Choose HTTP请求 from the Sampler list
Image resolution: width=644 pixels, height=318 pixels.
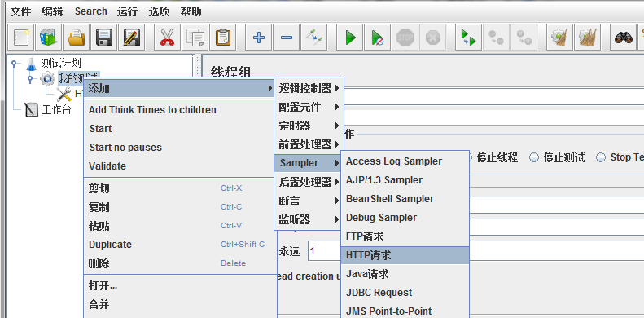pyautogui.click(x=405, y=255)
